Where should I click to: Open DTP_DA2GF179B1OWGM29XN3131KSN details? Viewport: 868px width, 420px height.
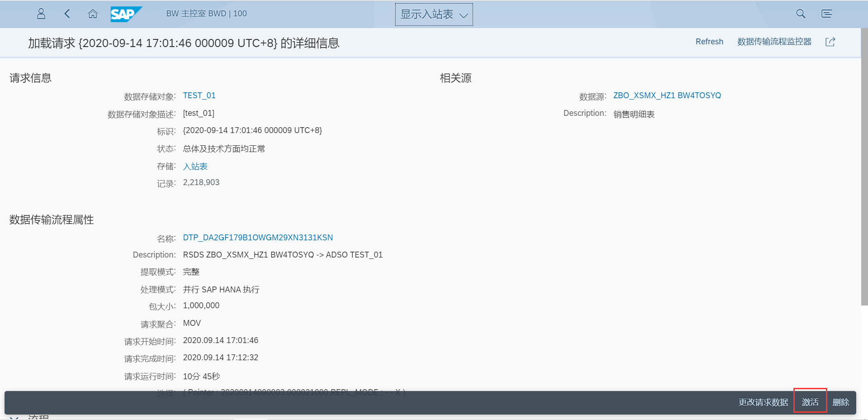258,237
